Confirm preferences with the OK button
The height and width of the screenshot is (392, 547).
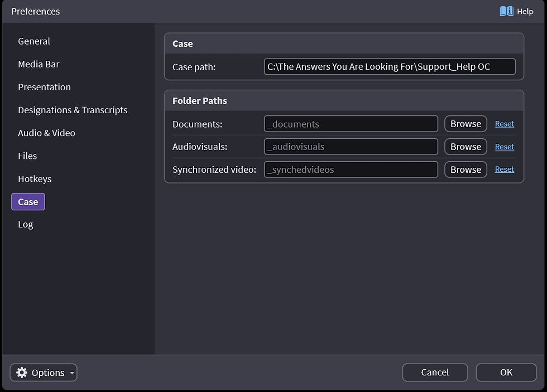506,372
